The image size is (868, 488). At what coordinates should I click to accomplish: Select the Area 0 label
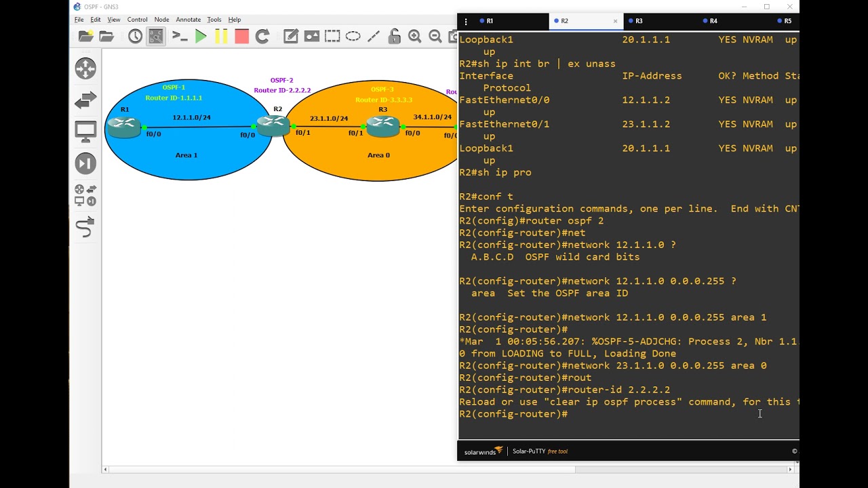click(378, 155)
